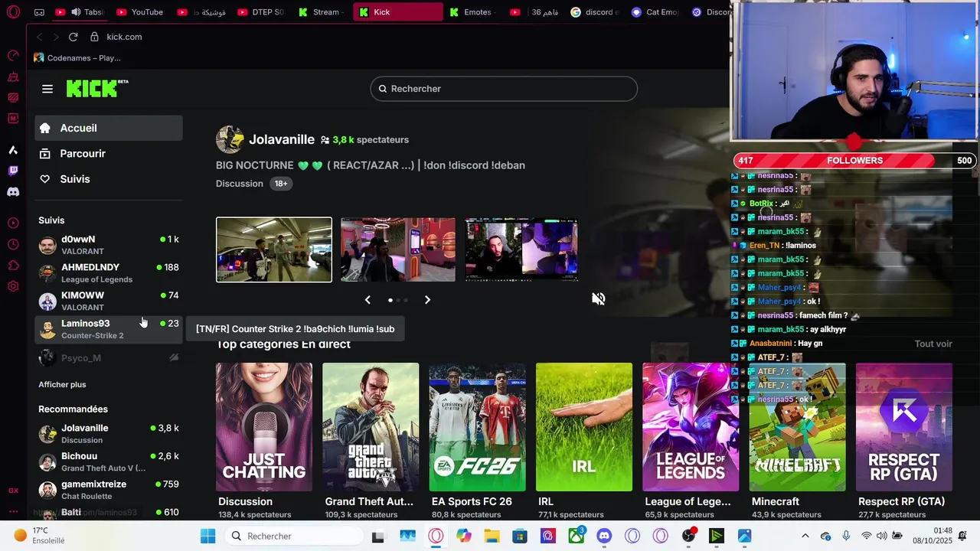
Task: Open EA Sports FC 26 category card
Action: pyautogui.click(x=477, y=427)
